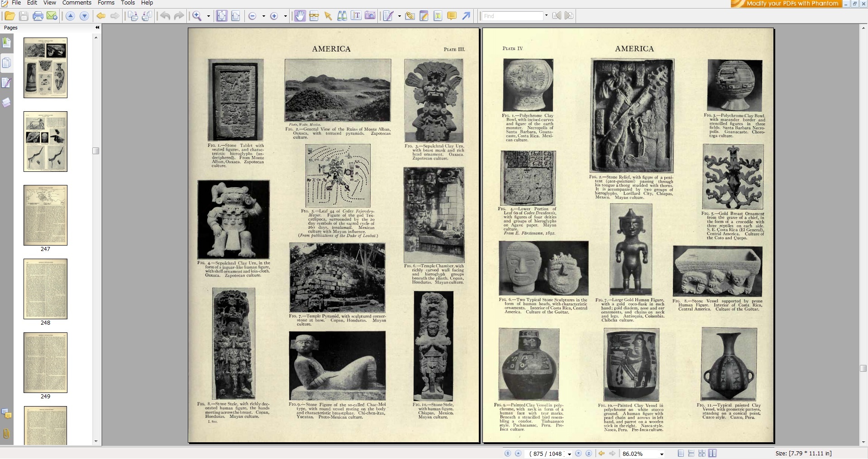Image resolution: width=868 pixels, height=459 pixels.
Task: Click the Modify your PDFs with Phantom banner
Action: pyautogui.click(x=786, y=4)
